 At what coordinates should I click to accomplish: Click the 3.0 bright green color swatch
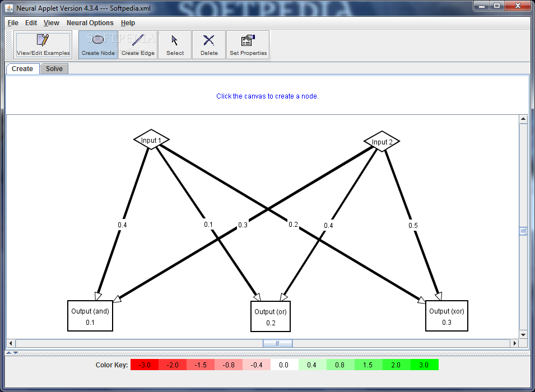click(425, 365)
